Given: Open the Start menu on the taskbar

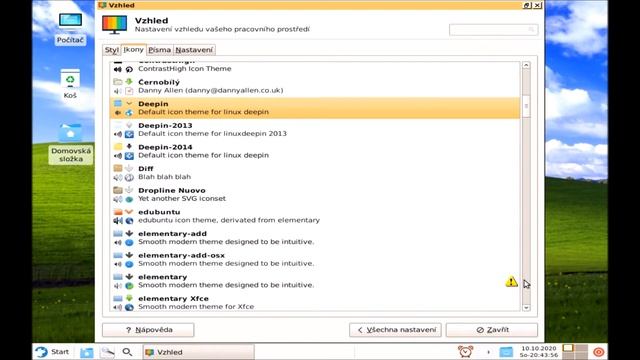Looking at the screenshot, I should pyautogui.click(x=52, y=352).
